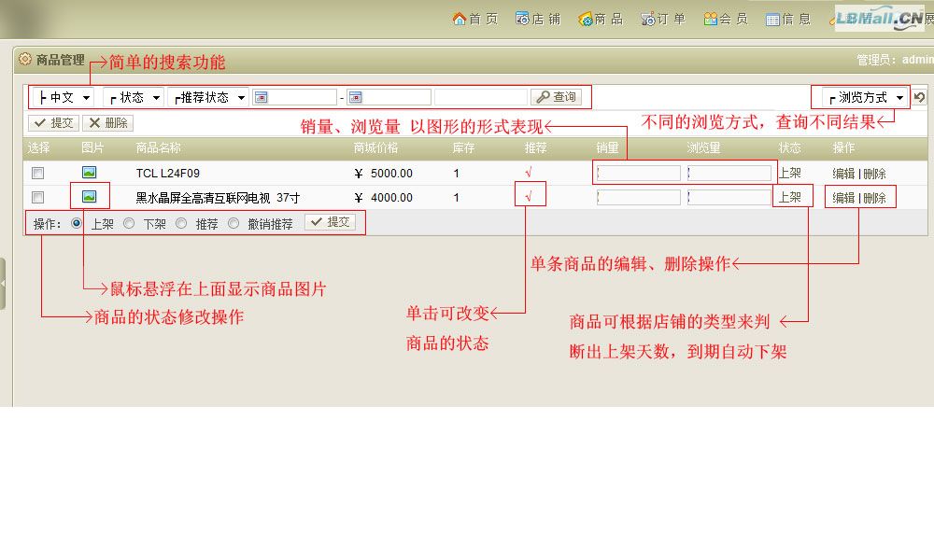Click 删除 delete link for 黑水晶屏 TV row

pyautogui.click(x=874, y=198)
